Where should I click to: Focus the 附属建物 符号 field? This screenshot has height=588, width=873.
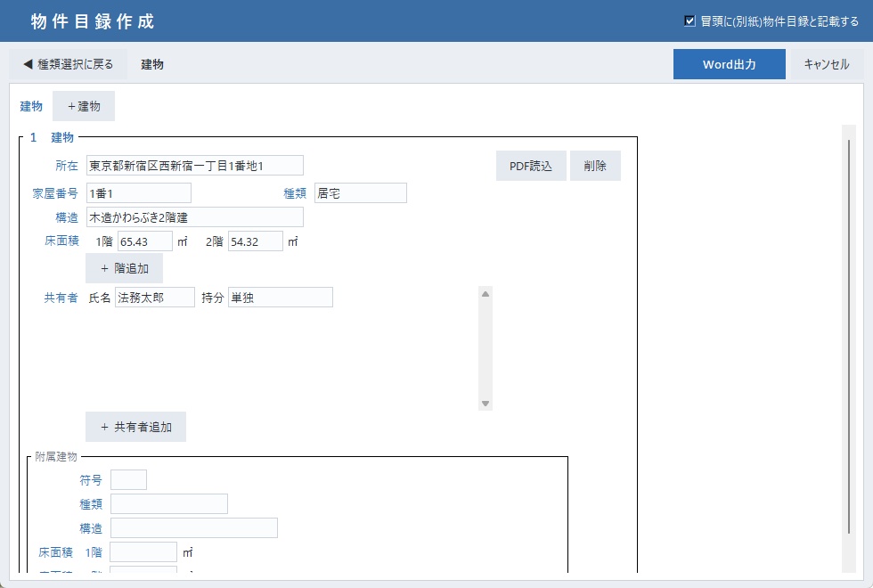click(x=128, y=479)
